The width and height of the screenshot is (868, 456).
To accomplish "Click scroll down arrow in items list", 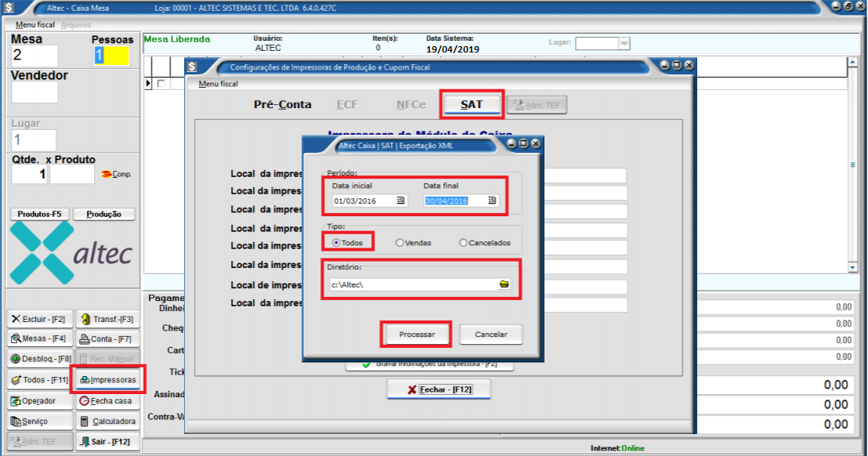I will 852,268.
